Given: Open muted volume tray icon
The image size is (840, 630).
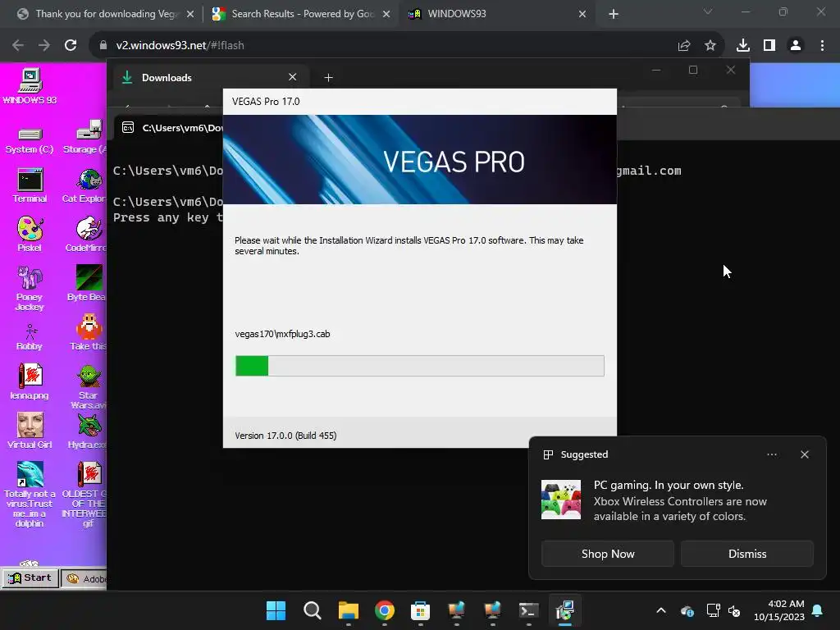Looking at the screenshot, I should (734, 610).
